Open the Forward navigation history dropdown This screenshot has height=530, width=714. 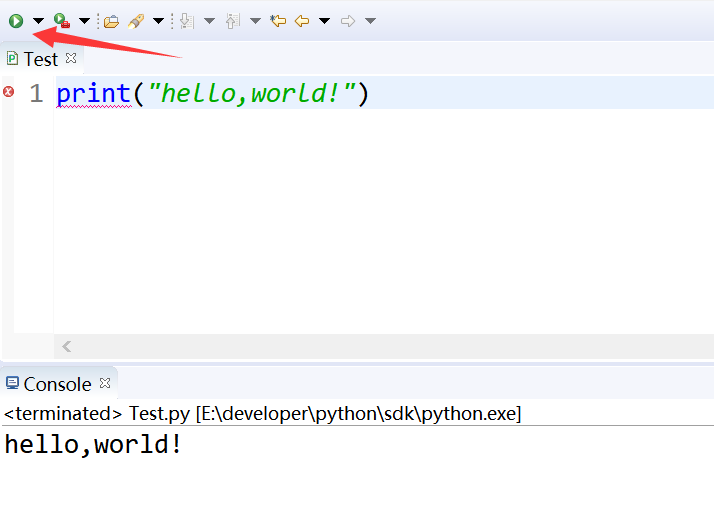pos(371,21)
